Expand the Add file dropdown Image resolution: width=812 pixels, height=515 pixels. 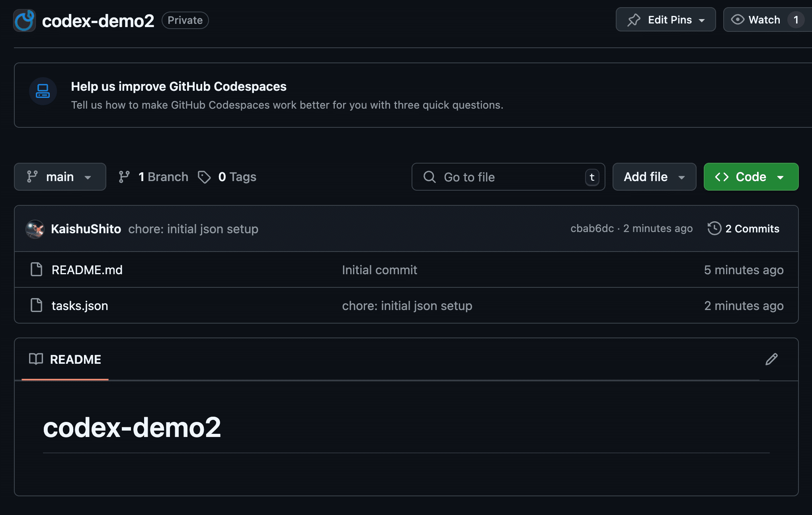[x=654, y=177]
